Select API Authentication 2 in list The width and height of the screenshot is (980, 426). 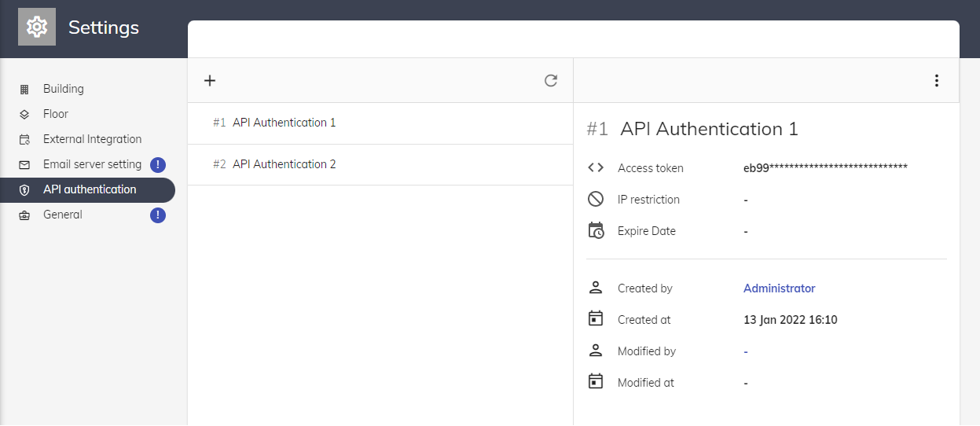click(x=284, y=164)
